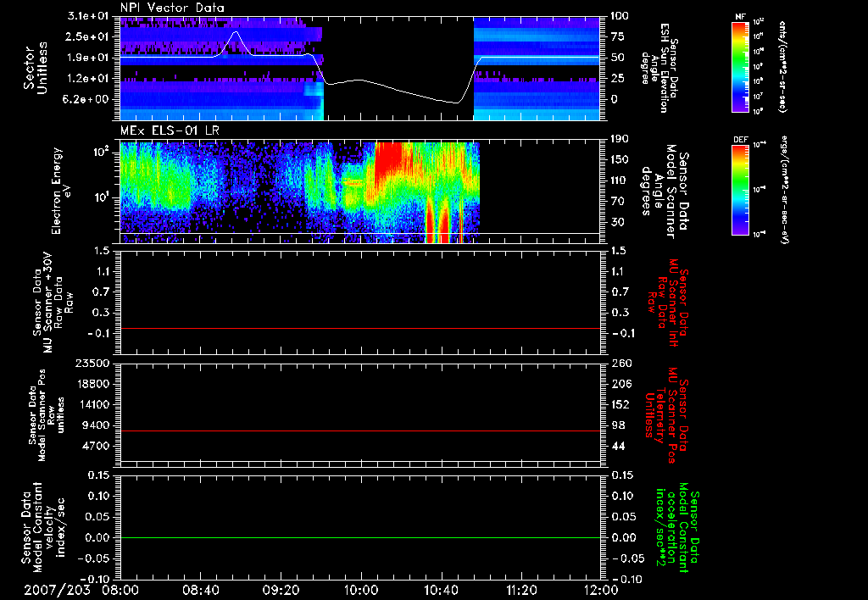Click the "100" sun elevation tick label
The image size is (868, 600).
click(x=620, y=16)
